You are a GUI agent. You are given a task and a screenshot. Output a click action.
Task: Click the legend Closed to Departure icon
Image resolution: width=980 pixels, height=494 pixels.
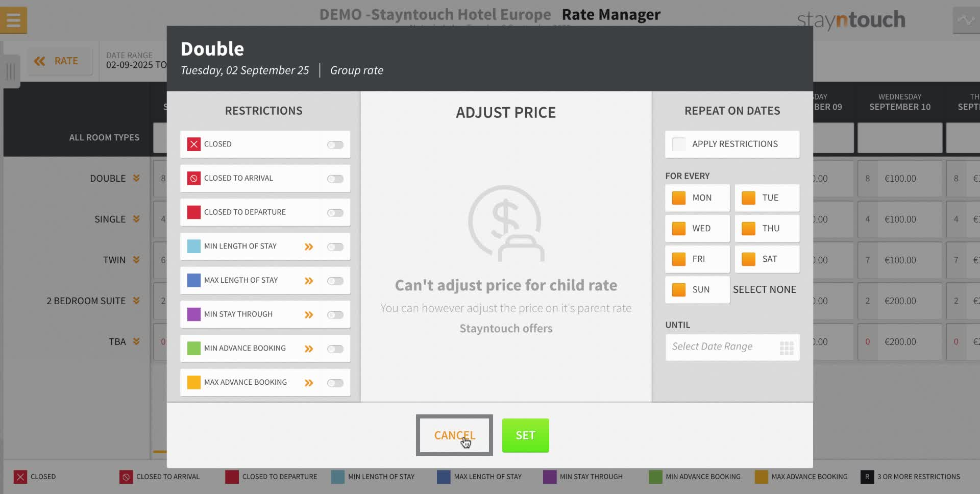point(232,477)
